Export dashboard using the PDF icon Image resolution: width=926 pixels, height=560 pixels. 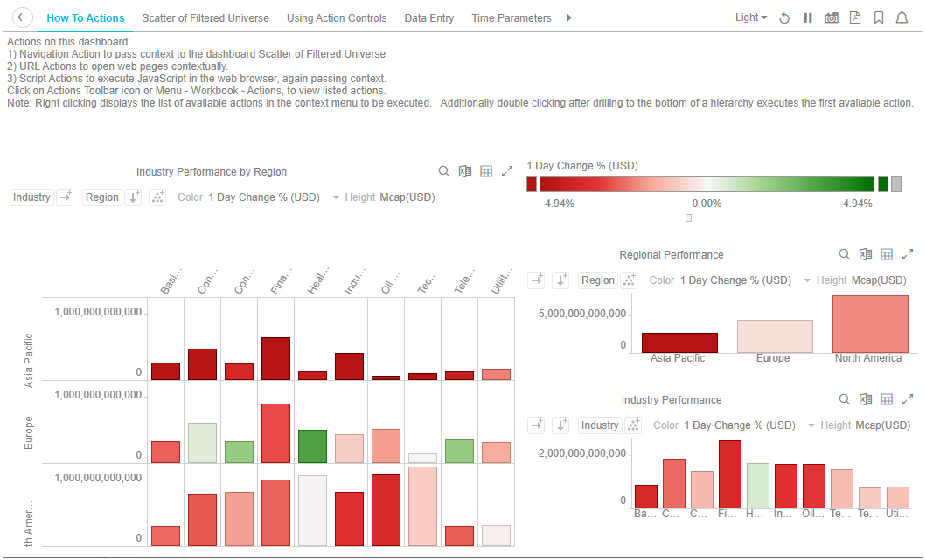(x=854, y=18)
